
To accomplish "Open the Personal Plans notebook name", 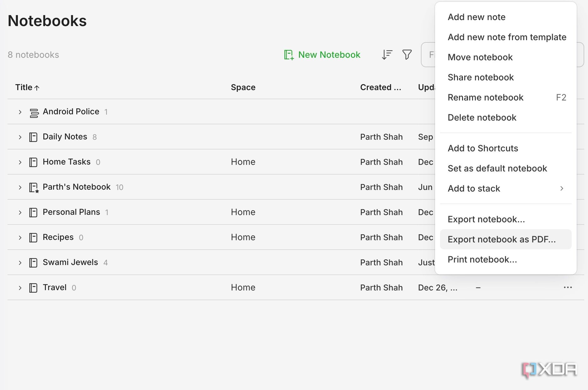I will (x=71, y=212).
